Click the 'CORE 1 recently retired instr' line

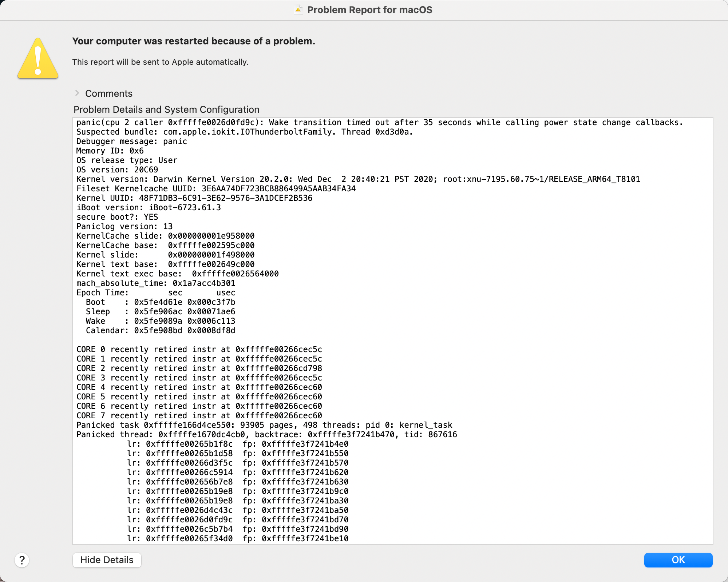pos(199,359)
